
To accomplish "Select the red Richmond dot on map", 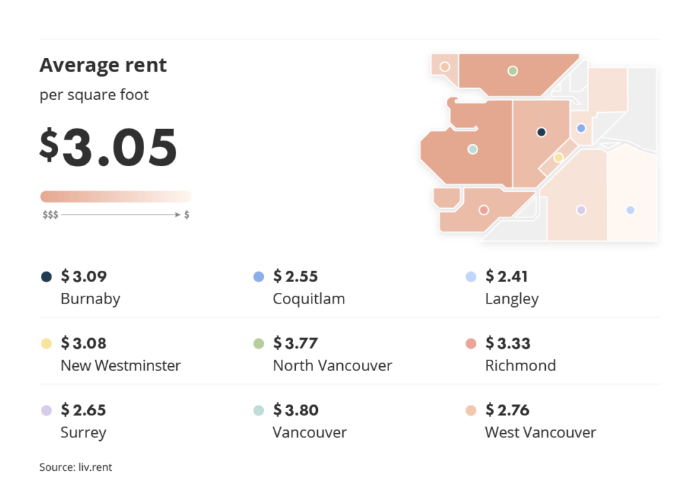I will (x=483, y=210).
